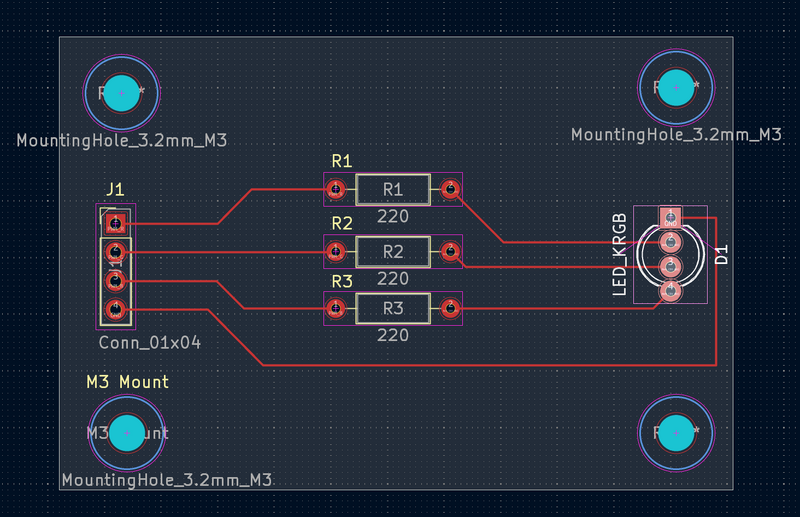This screenshot has height=517, width=800.
Task: Click the 220 value under R2
Action: click(x=393, y=279)
